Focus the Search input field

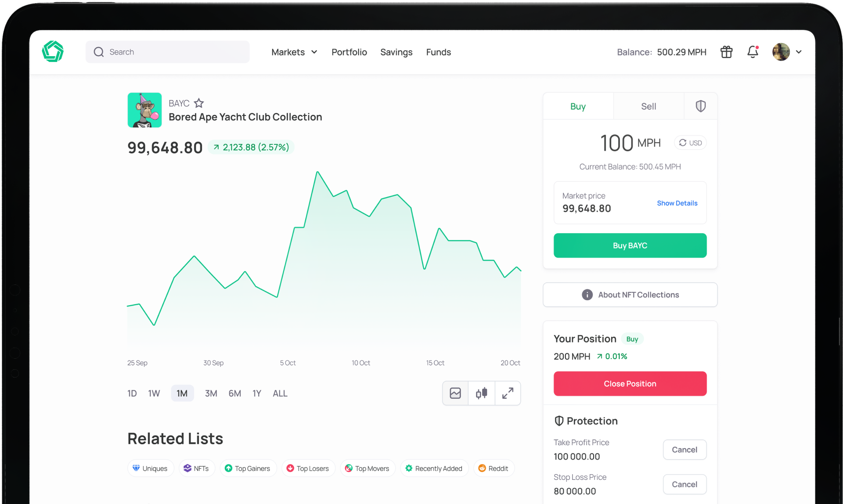click(x=167, y=52)
